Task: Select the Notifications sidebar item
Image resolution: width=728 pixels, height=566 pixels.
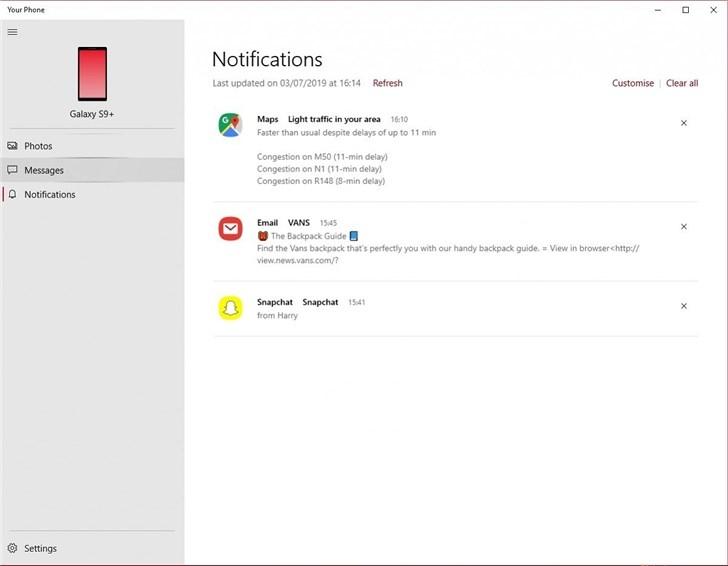Action: point(92,195)
